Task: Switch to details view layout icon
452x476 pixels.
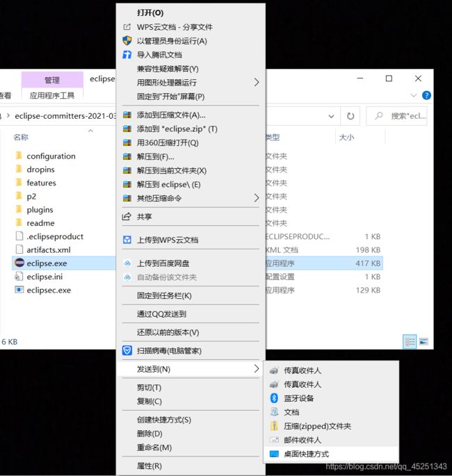Action: click(410, 342)
